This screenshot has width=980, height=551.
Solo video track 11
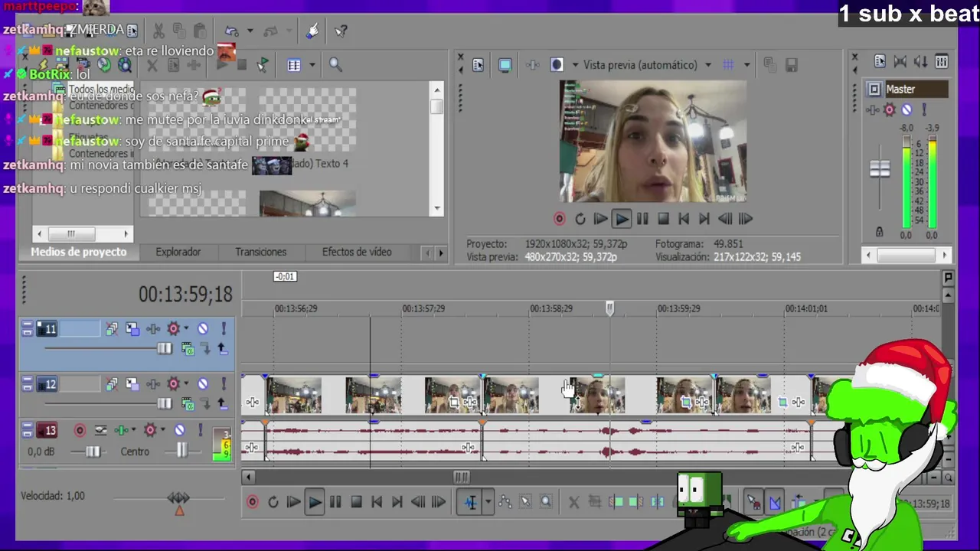224,329
